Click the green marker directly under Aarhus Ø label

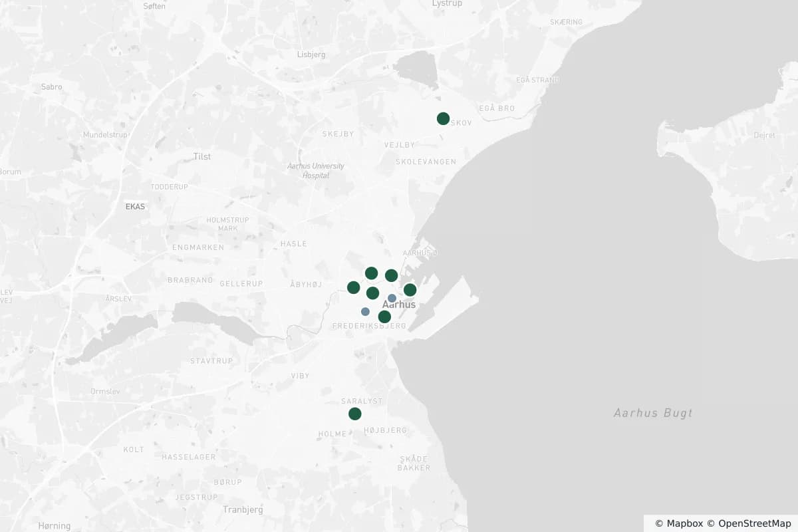[x=391, y=275]
